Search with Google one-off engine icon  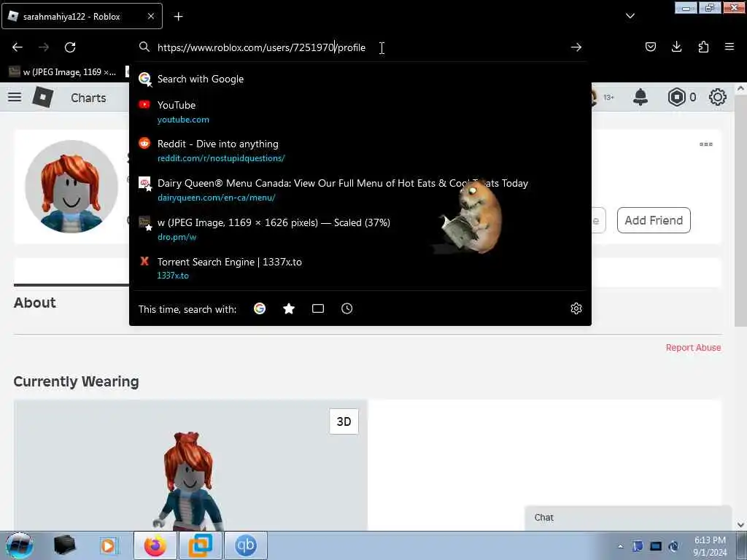[260, 308]
